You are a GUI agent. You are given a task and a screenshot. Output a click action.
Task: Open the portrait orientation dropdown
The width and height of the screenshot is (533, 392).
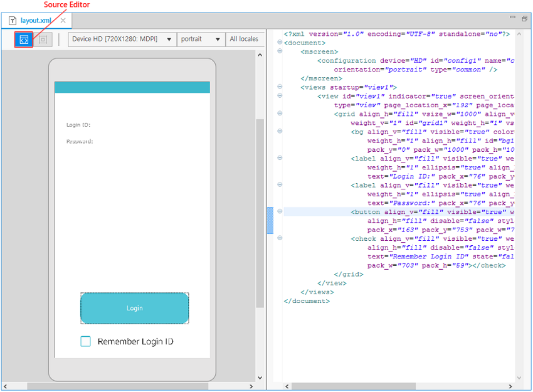[216, 39]
